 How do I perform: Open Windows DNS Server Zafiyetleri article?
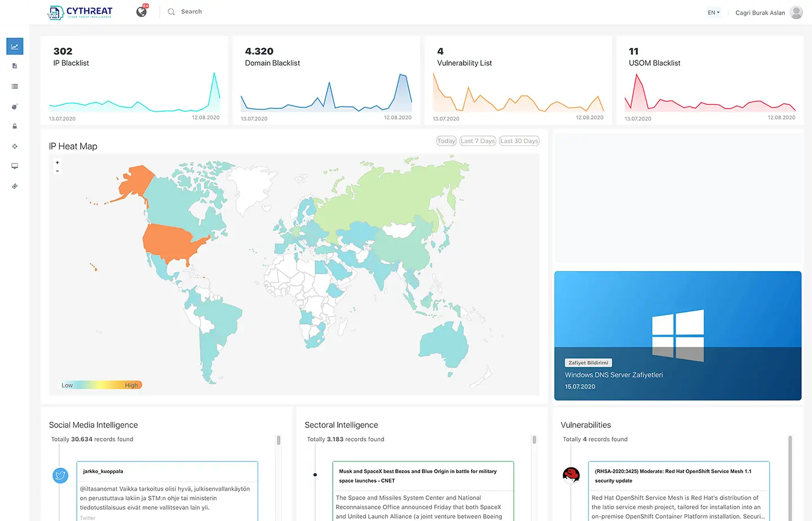click(x=614, y=375)
